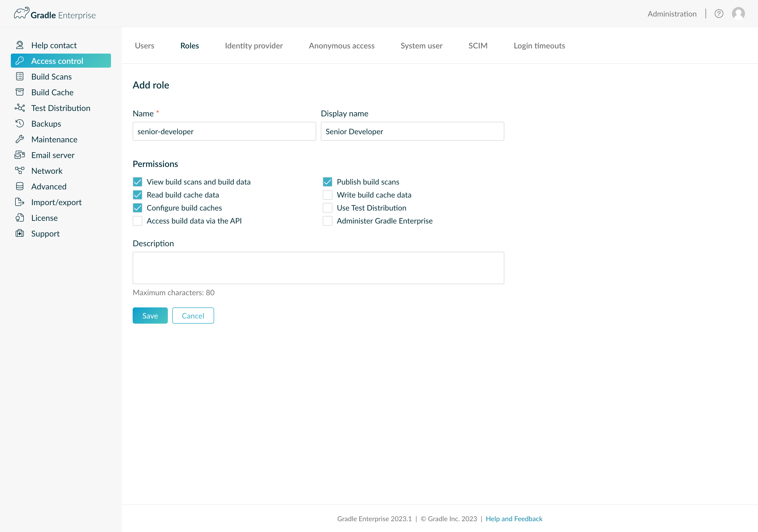The width and height of the screenshot is (758, 532).
Task: Click the Gradle Enterprise 2023.1 version text
Action: coord(374,518)
